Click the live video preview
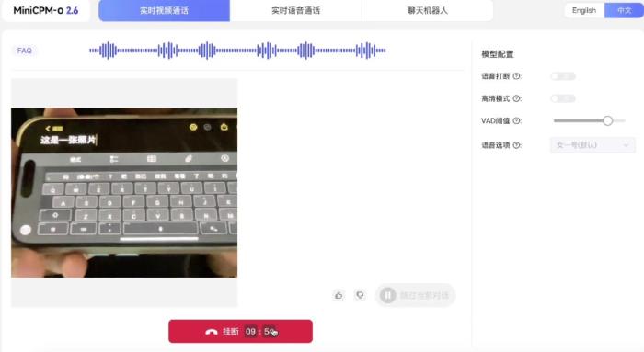 (124, 192)
